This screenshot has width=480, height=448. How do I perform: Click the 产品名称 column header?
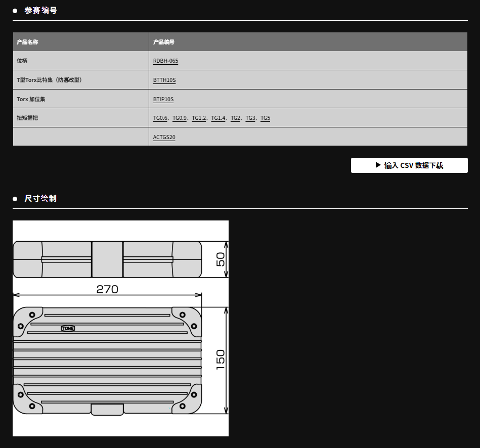click(27, 42)
